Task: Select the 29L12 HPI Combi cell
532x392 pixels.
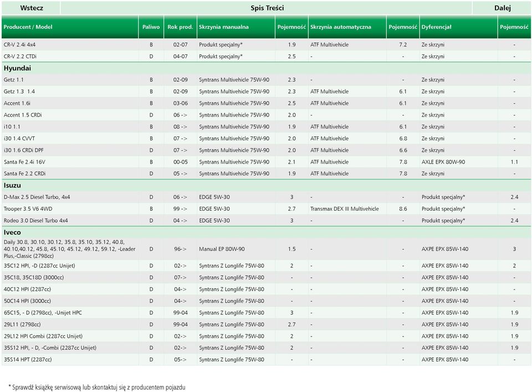Action: pos(70,337)
